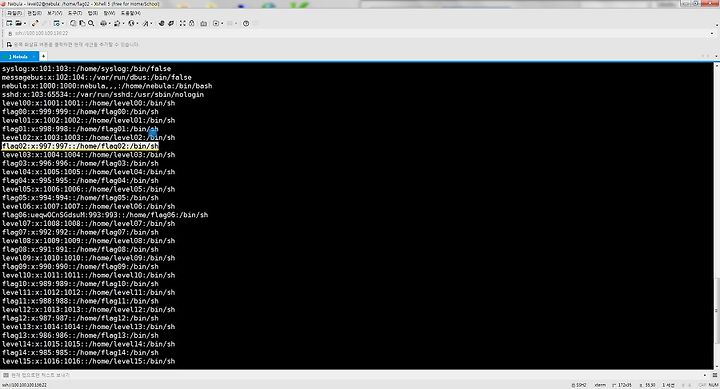Screen dimensions: 720x389
Task: Open the script icon dropdown arrow
Action: pyautogui.click(x=222, y=23)
